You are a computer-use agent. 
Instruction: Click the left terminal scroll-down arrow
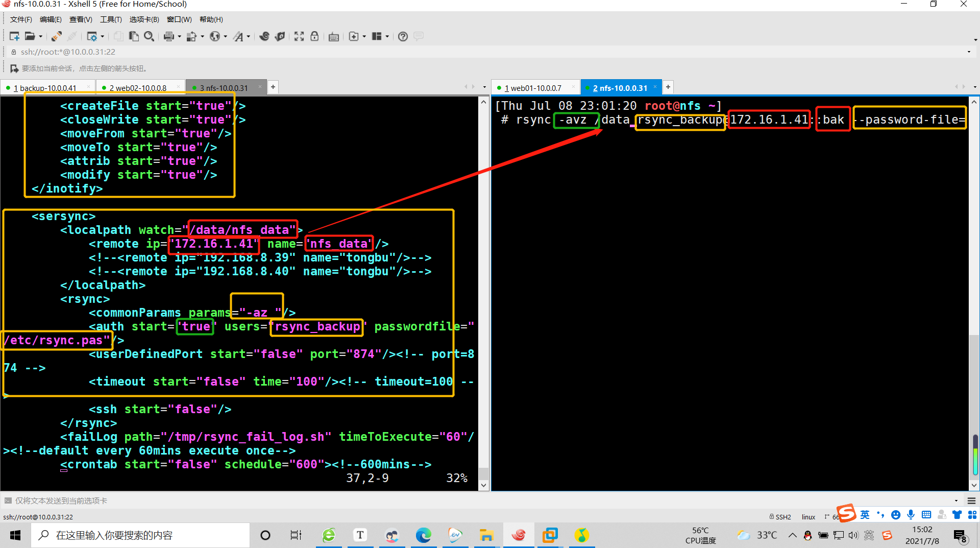[484, 485]
